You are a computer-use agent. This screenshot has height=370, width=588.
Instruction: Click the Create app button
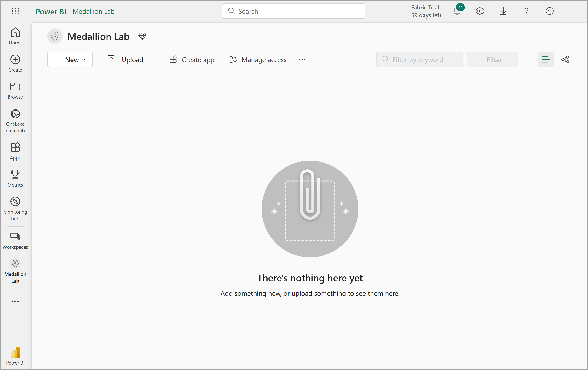click(x=192, y=59)
